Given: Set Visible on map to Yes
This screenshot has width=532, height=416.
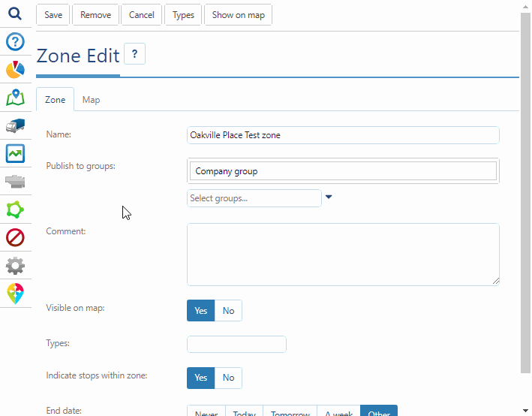Looking at the screenshot, I should point(200,311).
